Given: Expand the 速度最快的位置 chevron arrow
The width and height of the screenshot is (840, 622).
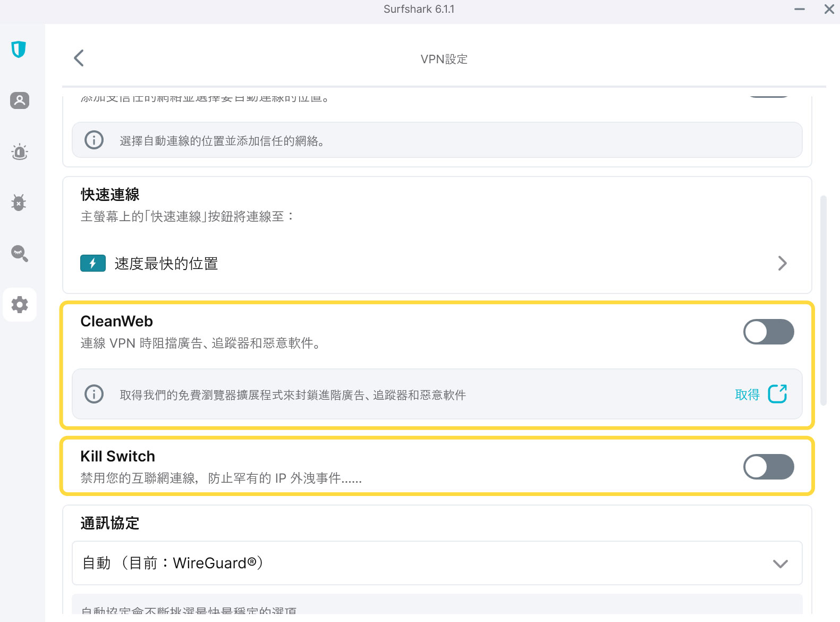Looking at the screenshot, I should [x=782, y=263].
